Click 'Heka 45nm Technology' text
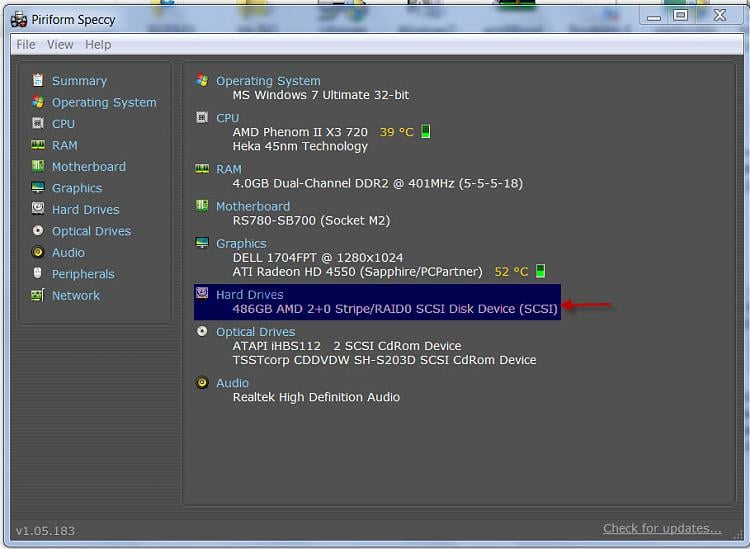Image resolution: width=750 pixels, height=549 pixels. click(x=300, y=146)
